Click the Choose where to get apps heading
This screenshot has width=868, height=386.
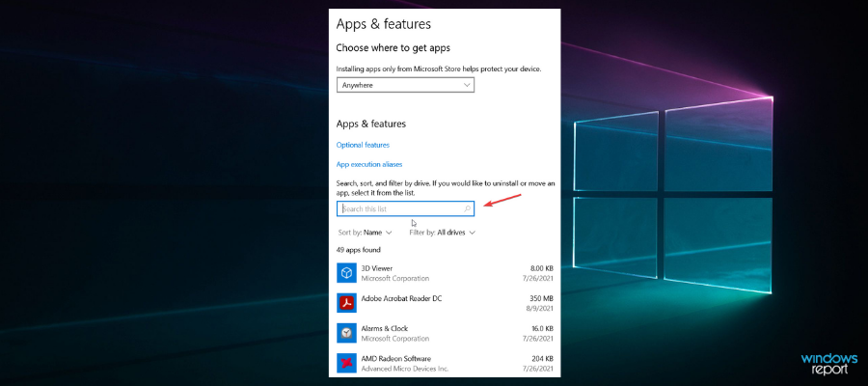(x=393, y=48)
